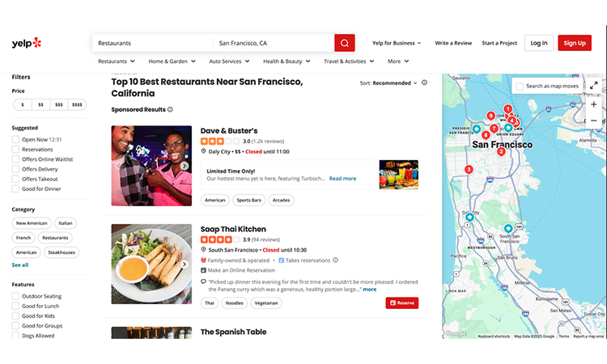Viewport: 607px width, 364px height.
Task: Enable the Reservations filter checkbox
Action: click(15, 150)
